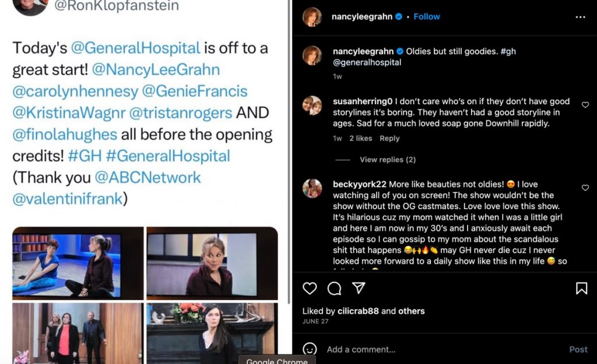Follow nancyleegrahn account
Image resolution: width=597 pixels, height=364 pixels.
[427, 17]
